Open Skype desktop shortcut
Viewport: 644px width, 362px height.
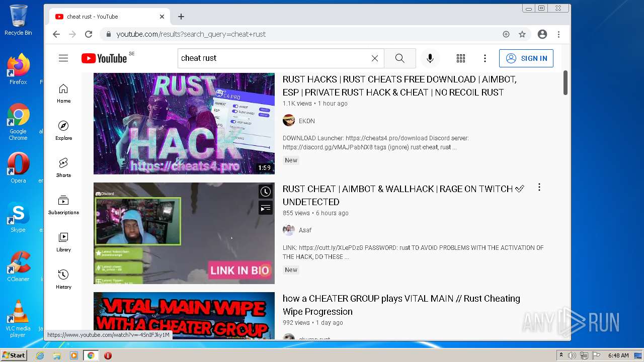(18, 217)
